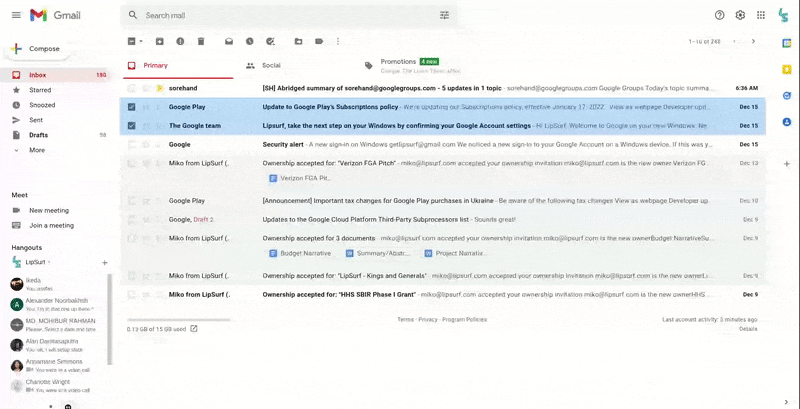
Task: Uncheck Google Play Subscriptions policy email
Action: pyautogui.click(x=132, y=107)
